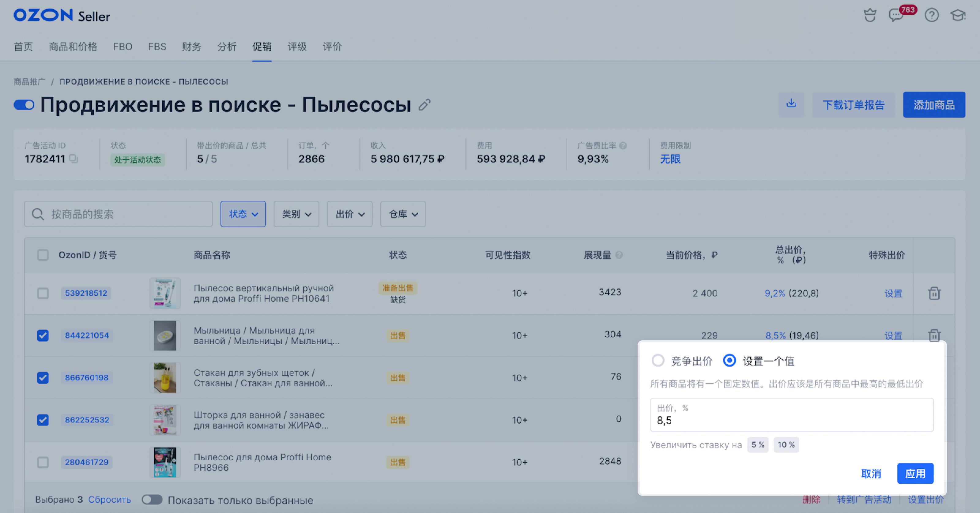
Task: Open thumbnail of soap dish product
Action: coord(165,335)
